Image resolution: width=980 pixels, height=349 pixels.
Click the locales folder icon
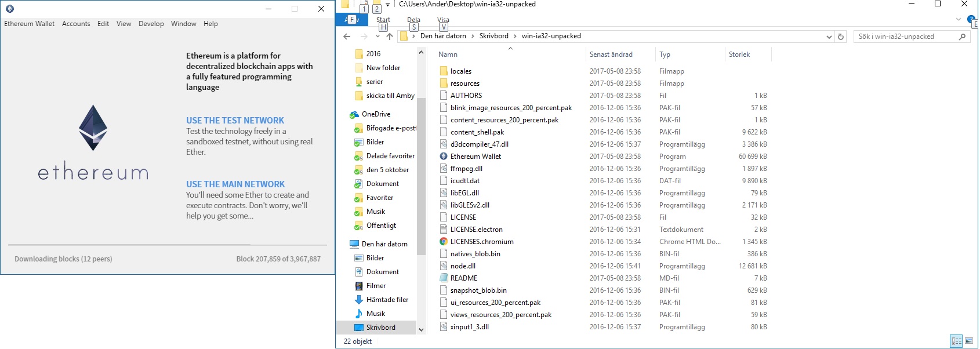pos(444,71)
